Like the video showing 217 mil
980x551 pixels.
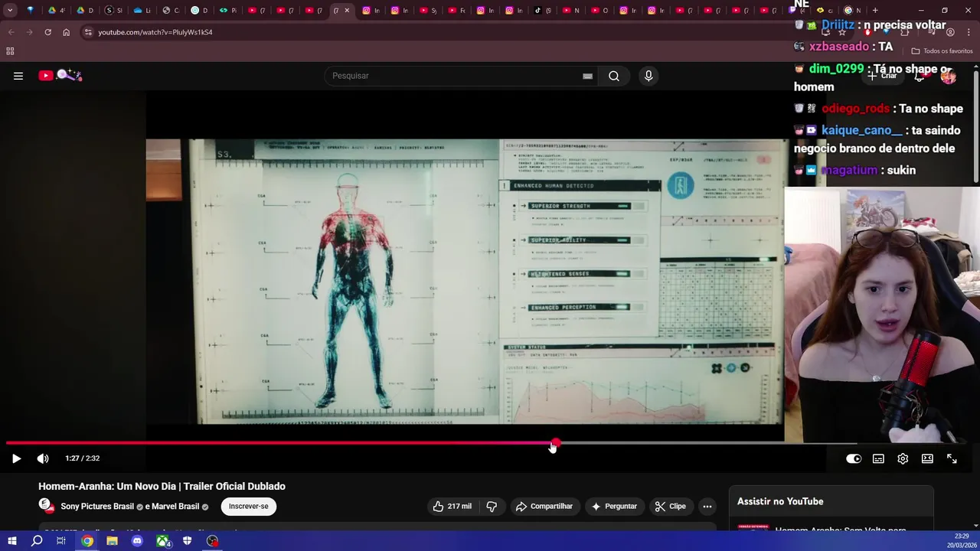(x=452, y=506)
